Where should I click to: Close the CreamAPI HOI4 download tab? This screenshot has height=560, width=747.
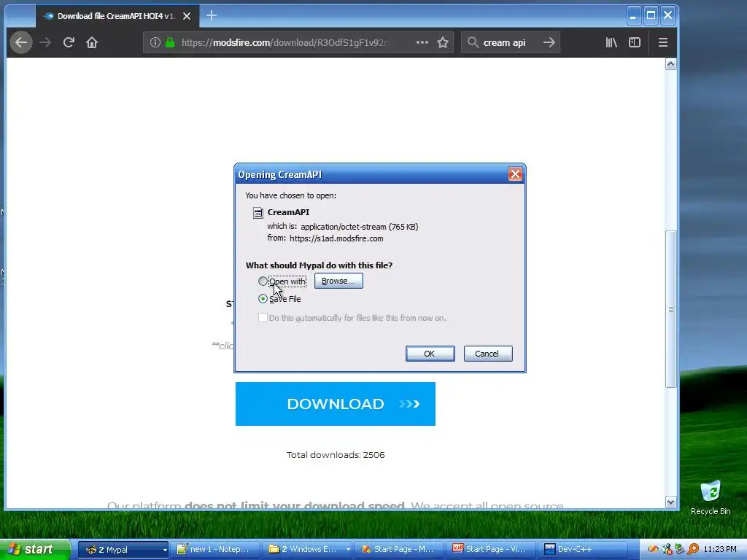187,16
